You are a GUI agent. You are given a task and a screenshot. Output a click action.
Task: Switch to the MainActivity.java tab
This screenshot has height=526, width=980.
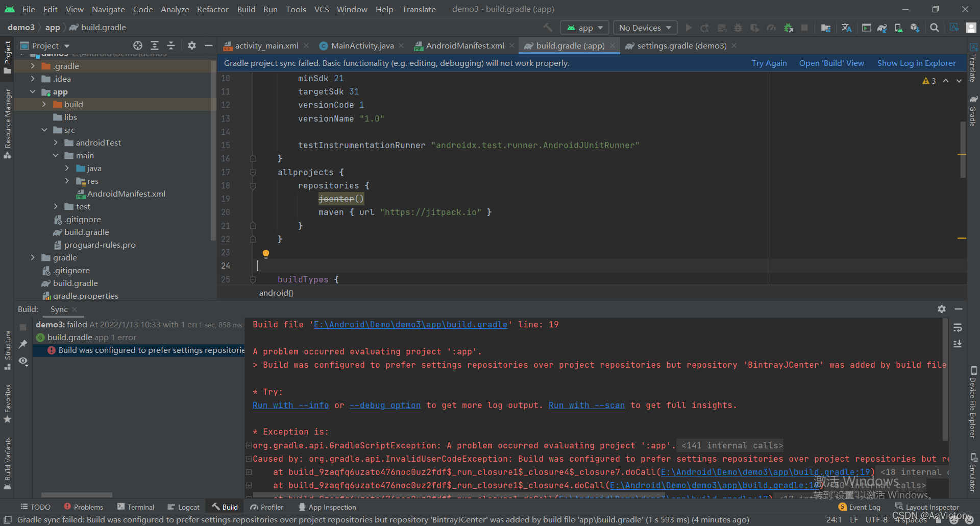coord(361,45)
